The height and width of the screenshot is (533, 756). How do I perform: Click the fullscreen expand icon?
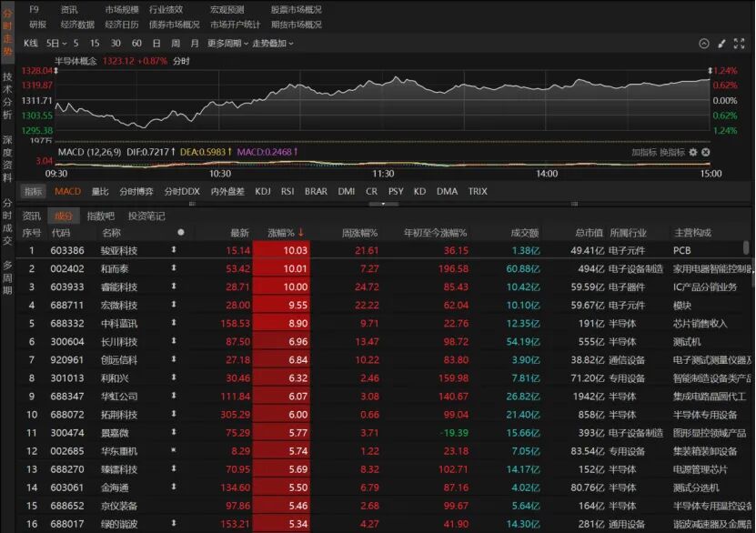pyautogui.click(x=740, y=44)
